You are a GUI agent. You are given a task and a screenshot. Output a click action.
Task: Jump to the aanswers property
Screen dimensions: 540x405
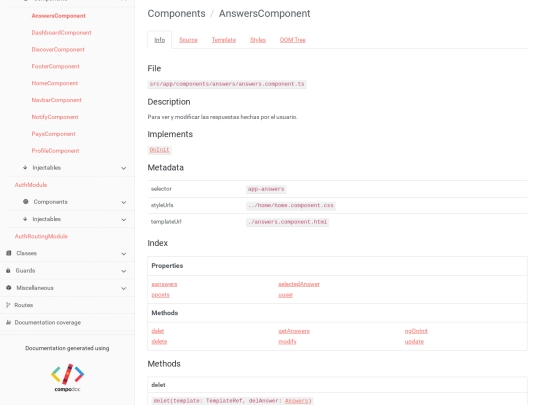pyautogui.click(x=164, y=284)
